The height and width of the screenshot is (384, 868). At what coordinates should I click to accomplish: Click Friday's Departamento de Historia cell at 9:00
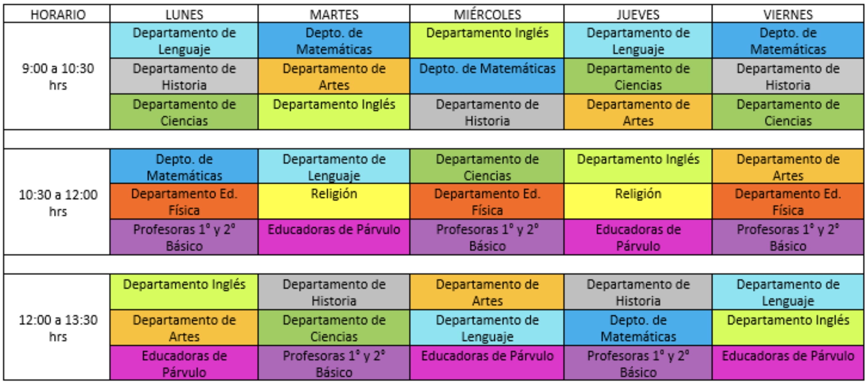pos(788,76)
